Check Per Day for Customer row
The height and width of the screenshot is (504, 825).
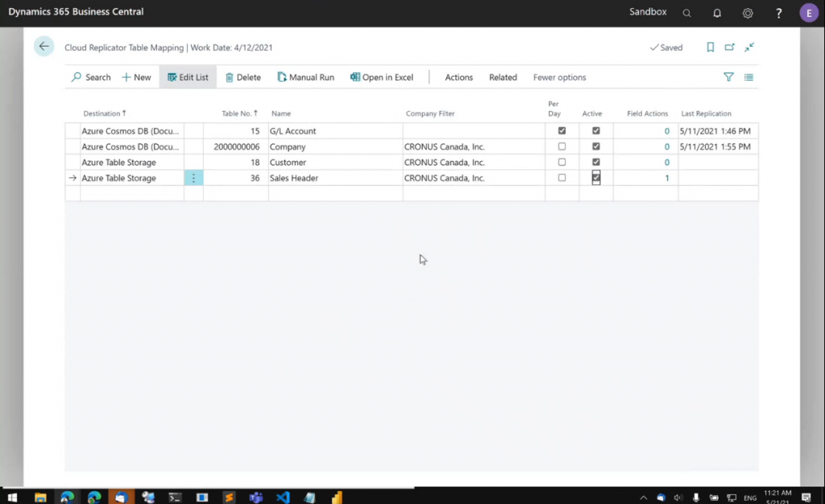(x=562, y=162)
